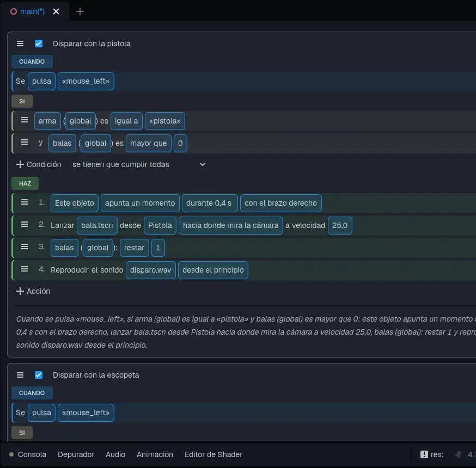Disable the 'Disparar con la pistola' checkbox
This screenshot has width=476, height=468.
click(x=39, y=44)
